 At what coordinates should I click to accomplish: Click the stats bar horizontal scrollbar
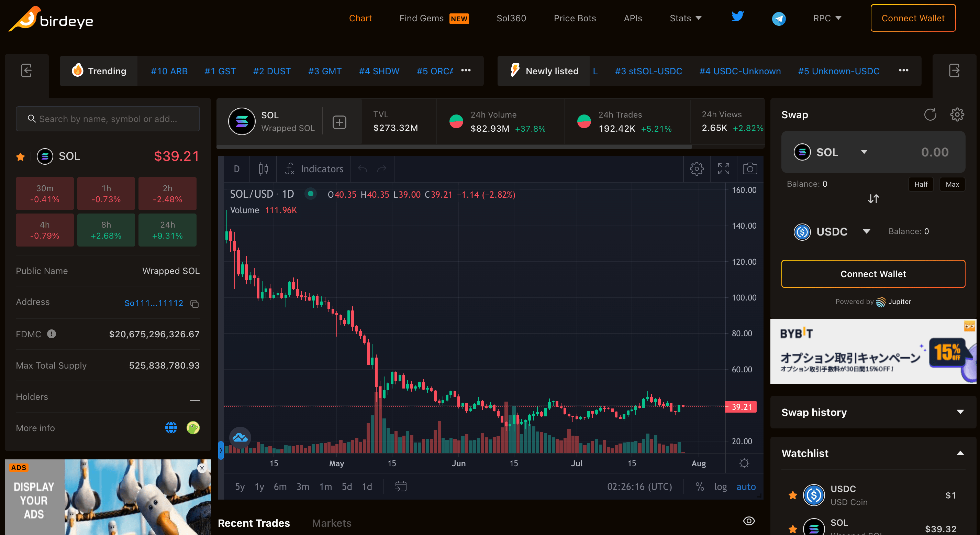tap(454, 146)
